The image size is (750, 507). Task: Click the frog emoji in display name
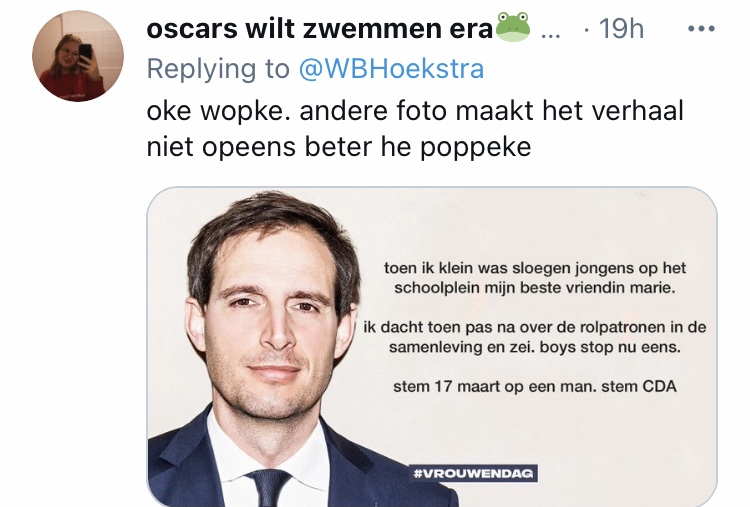[513, 27]
